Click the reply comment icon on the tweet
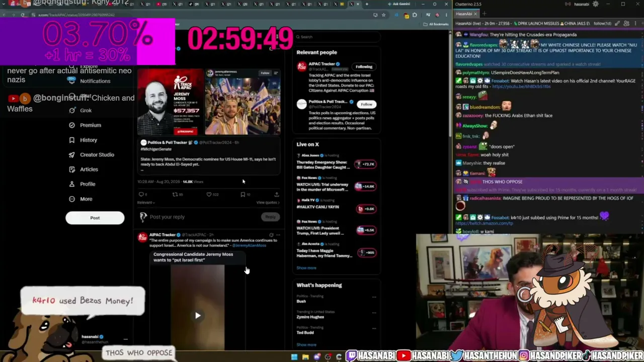644x362 pixels. point(142,194)
